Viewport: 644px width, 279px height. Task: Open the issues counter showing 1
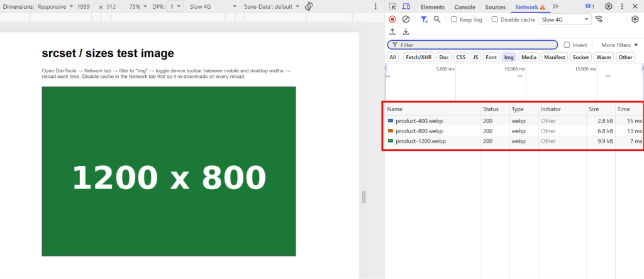click(x=590, y=6)
